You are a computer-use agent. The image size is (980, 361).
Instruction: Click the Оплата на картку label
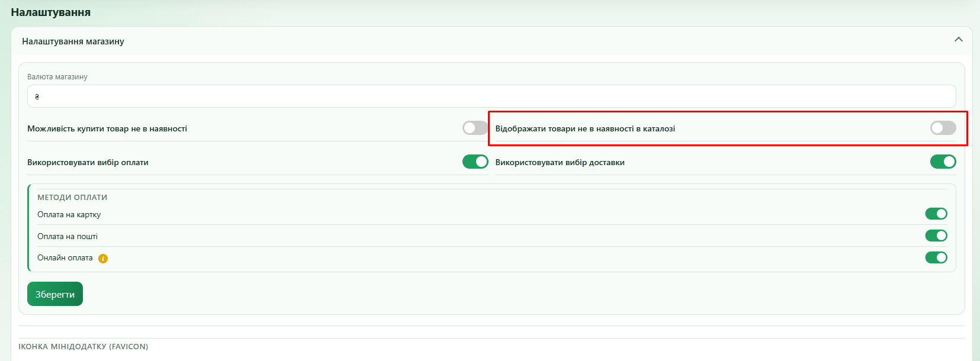click(69, 215)
